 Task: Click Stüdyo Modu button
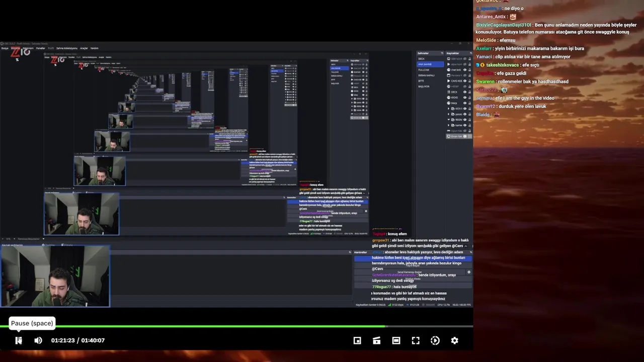[413, 279]
